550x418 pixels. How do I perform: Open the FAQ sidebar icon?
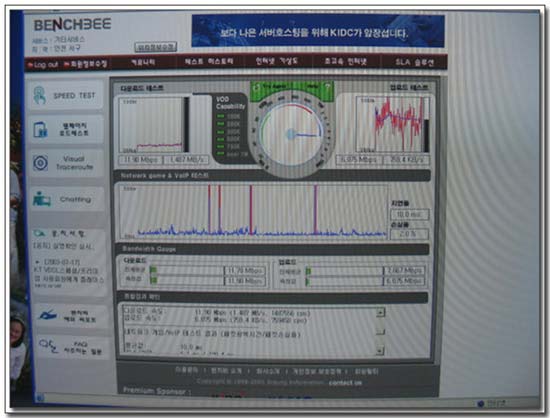click(x=48, y=346)
